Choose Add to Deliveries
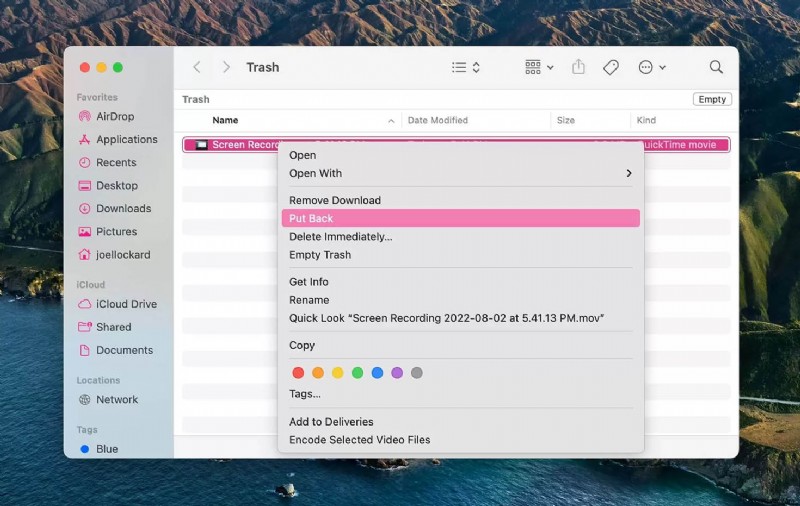 pos(461,422)
